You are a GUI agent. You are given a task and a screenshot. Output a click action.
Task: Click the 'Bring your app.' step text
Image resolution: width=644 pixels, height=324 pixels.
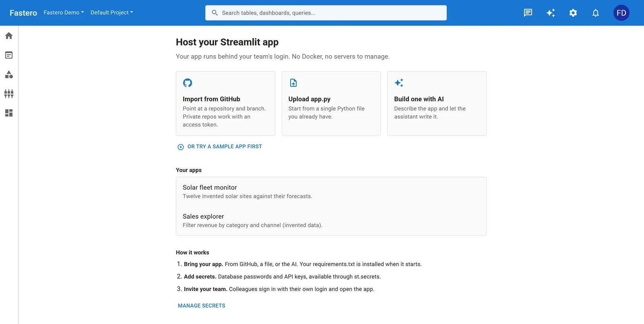(204, 264)
